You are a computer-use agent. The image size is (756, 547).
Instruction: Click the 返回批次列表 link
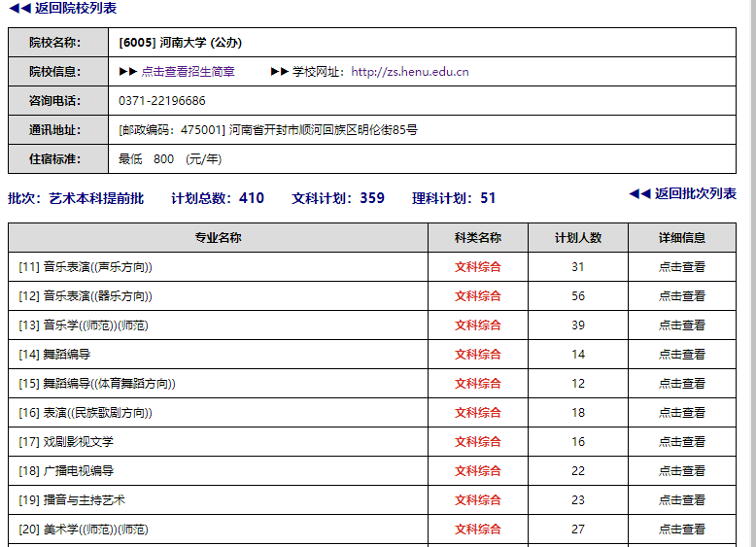(683, 194)
